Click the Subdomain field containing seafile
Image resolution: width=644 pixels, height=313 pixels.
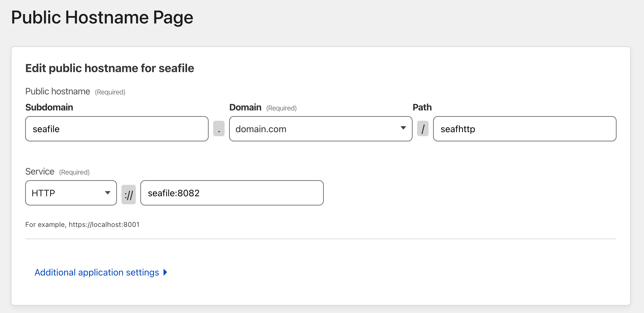tap(117, 129)
